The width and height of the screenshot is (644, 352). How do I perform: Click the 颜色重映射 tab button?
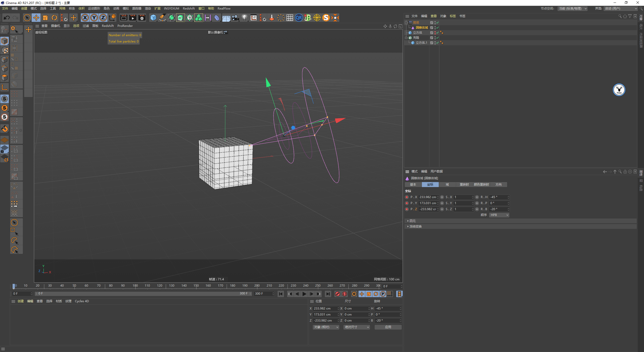481,185
